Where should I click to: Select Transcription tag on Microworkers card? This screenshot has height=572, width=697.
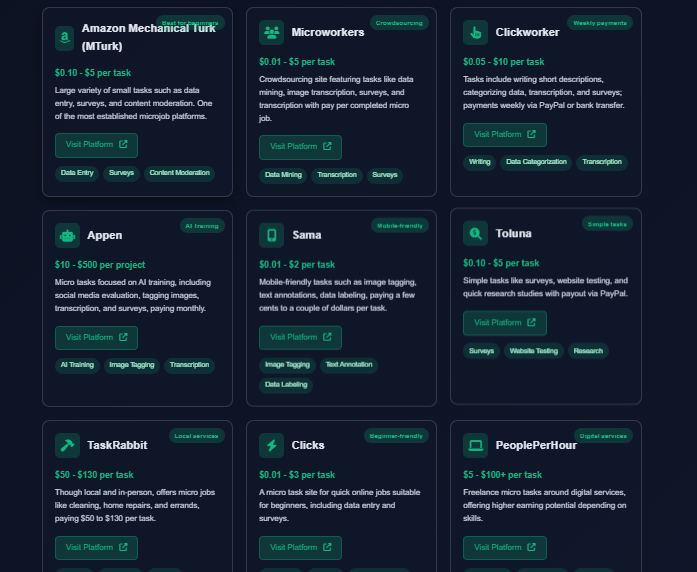click(337, 175)
